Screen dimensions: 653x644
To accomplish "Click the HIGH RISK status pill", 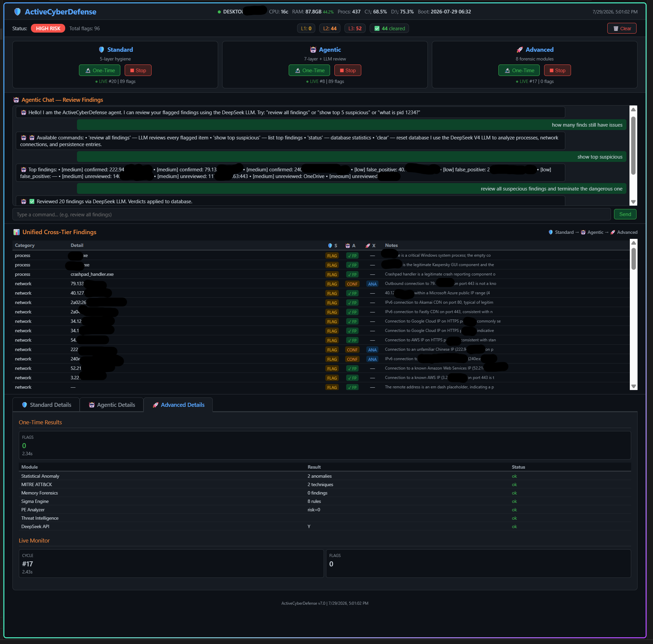I will point(48,28).
